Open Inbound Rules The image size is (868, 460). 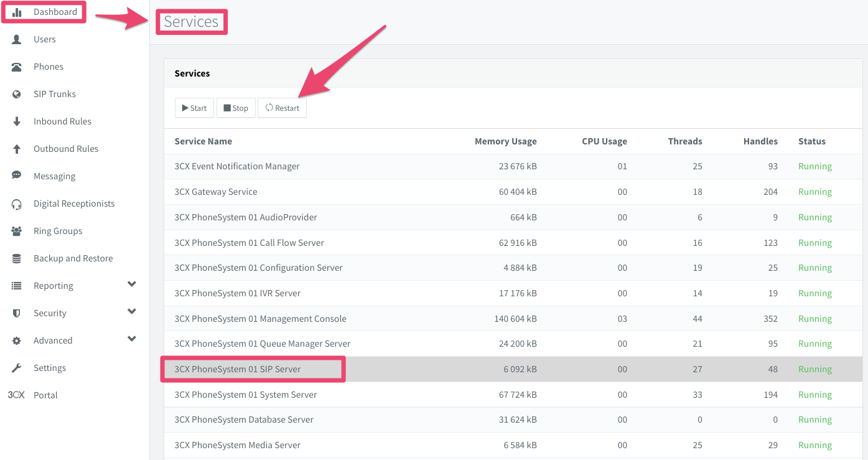62,121
